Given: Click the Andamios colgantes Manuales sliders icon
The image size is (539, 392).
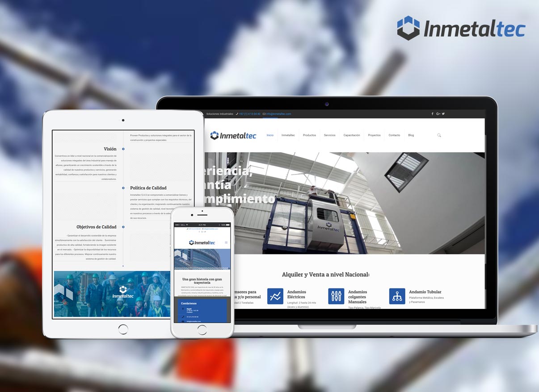Looking at the screenshot, I should coord(336,296).
